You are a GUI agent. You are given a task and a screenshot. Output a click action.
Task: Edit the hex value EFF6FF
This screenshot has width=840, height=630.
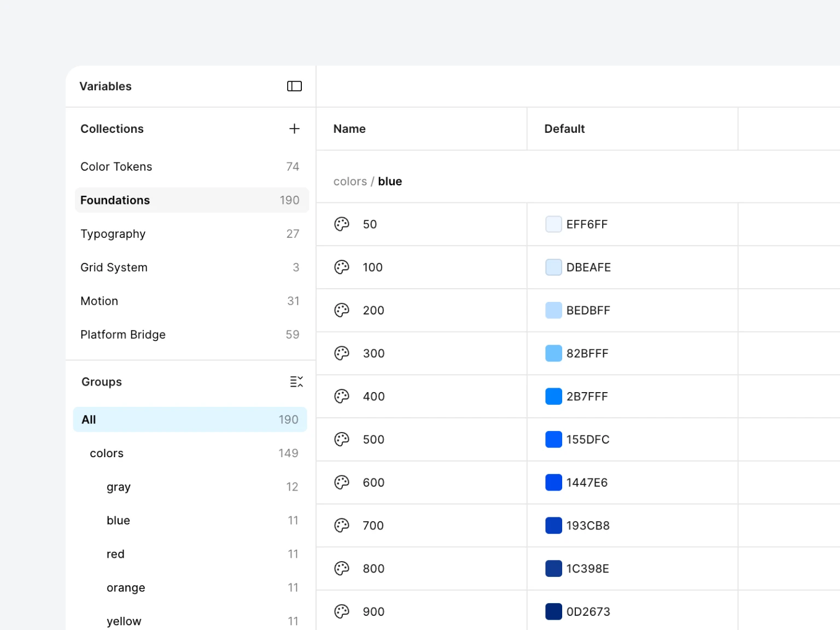click(x=587, y=224)
